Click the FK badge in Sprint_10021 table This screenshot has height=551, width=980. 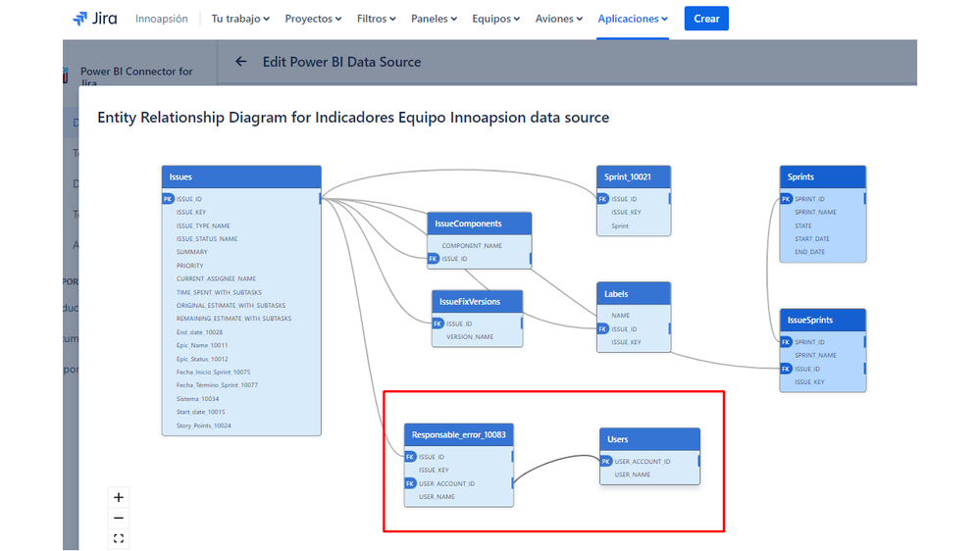[x=602, y=199]
